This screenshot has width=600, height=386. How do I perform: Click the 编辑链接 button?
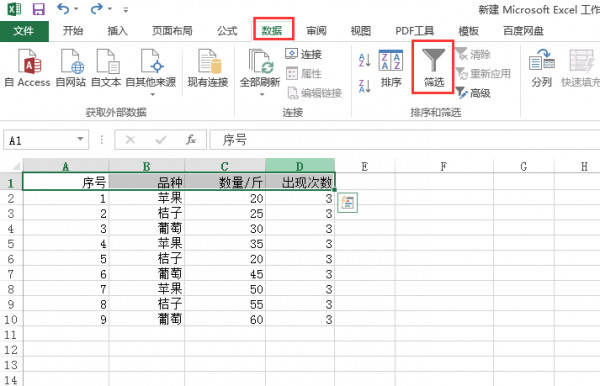[314, 93]
